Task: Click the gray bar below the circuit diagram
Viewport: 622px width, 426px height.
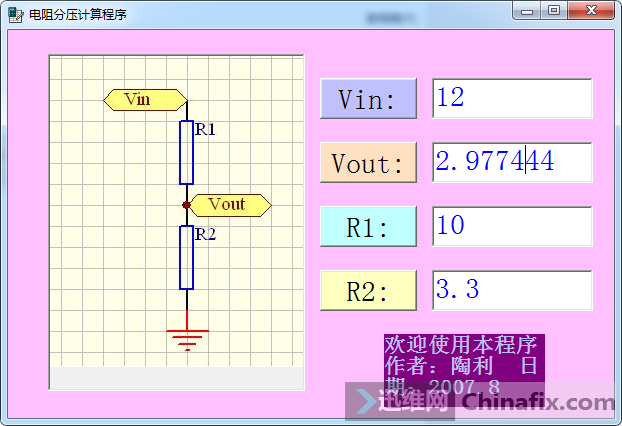Action: coord(176,379)
